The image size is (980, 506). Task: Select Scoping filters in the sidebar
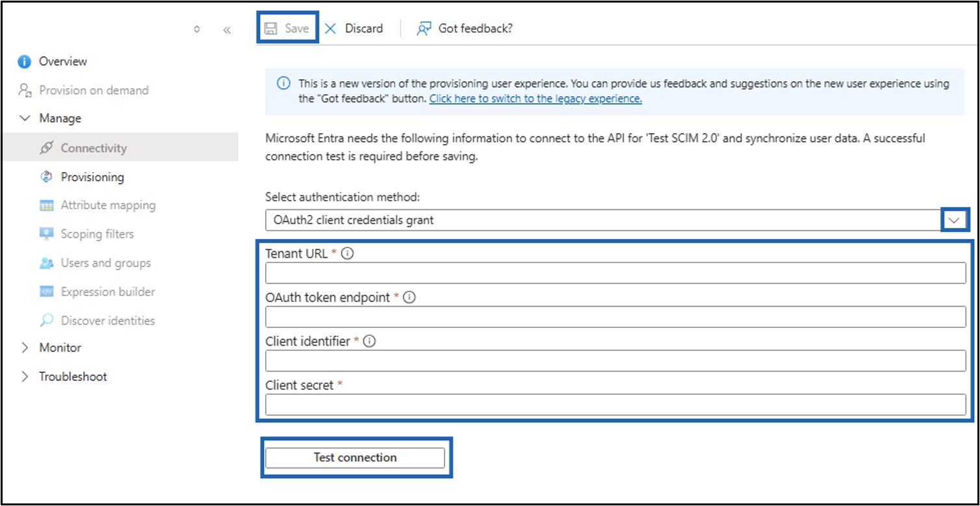coord(97,234)
